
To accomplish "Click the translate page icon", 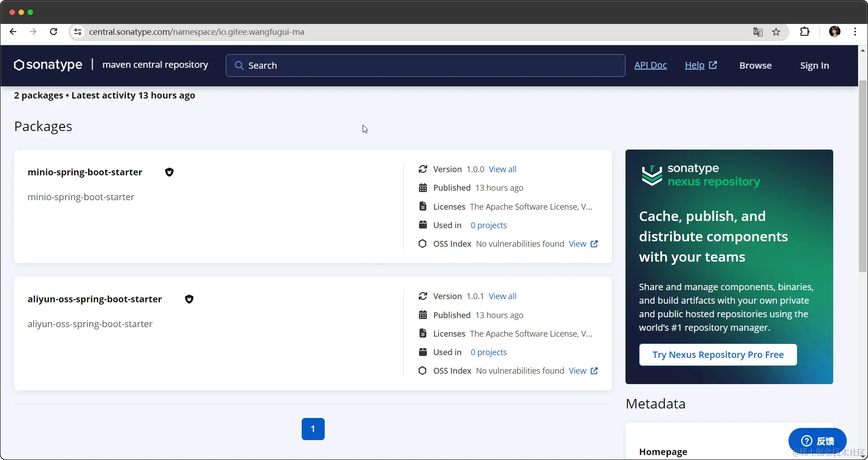I will (758, 32).
